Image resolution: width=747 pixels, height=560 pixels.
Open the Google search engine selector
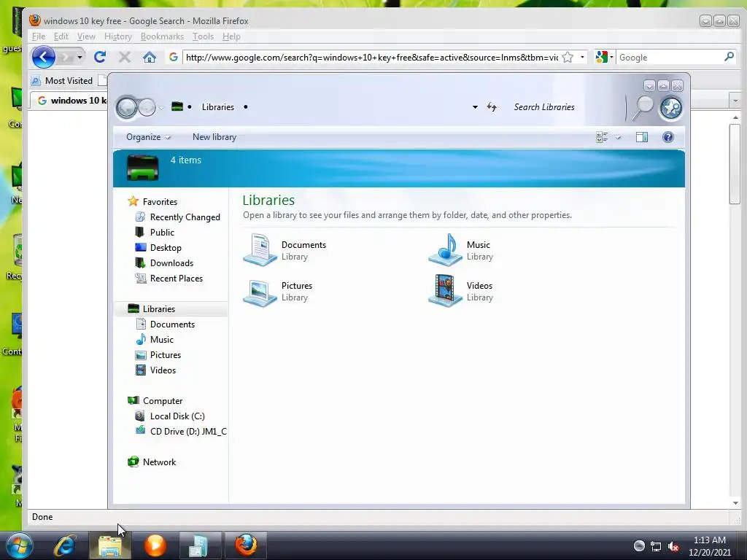click(x=604, y=57)
